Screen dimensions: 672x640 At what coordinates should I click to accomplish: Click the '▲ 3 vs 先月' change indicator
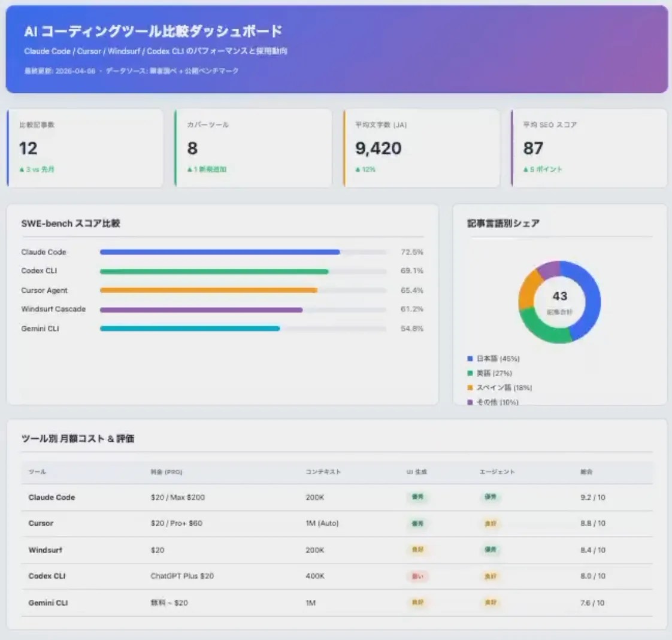(x=37, y=169)
